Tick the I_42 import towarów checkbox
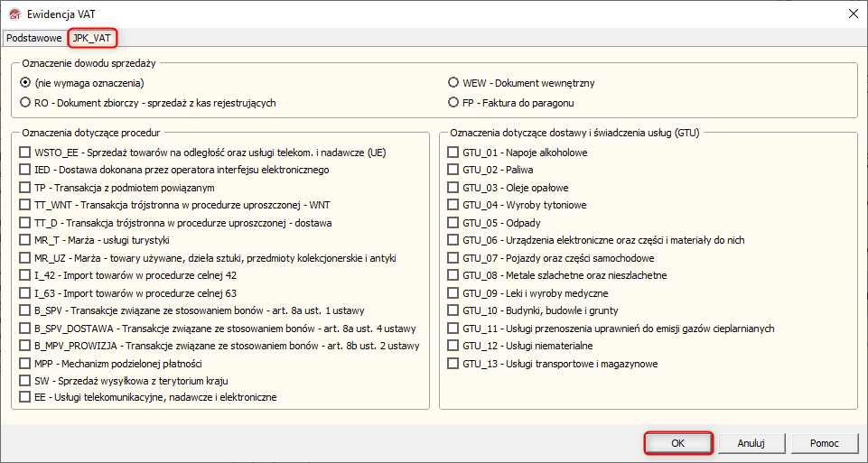 click(x=25, y=276)
